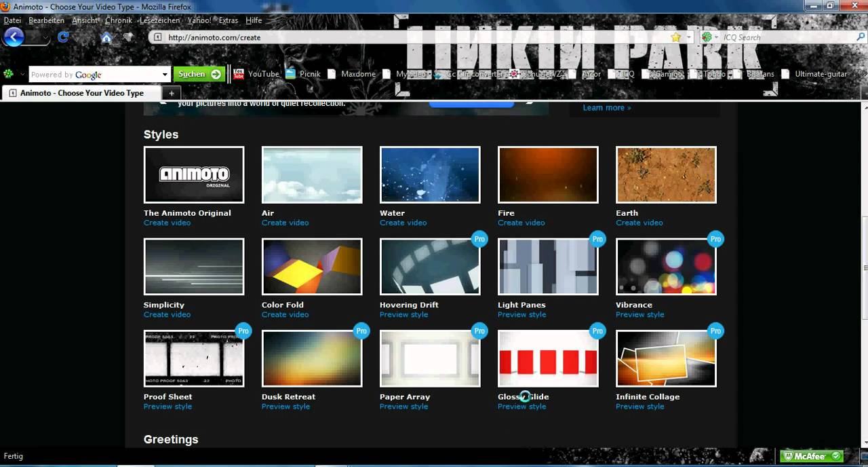This screenshot has width=868, height=467.
Task: Click Create video under Air
Action: [x=285, y=223]
